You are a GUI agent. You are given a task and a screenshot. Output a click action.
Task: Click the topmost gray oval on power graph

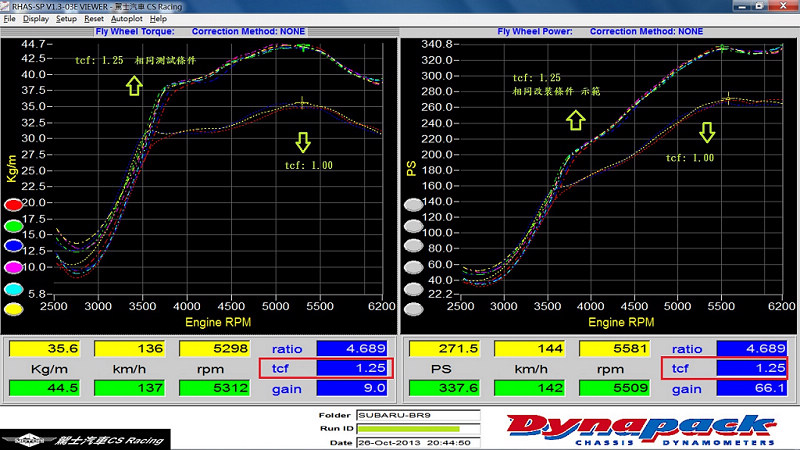413,205
